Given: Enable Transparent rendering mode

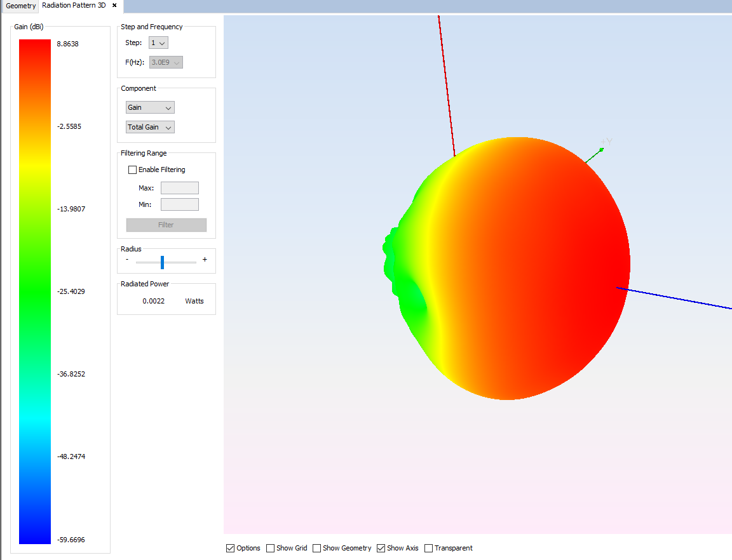Looking at the screenshot, I should point(429,548).
